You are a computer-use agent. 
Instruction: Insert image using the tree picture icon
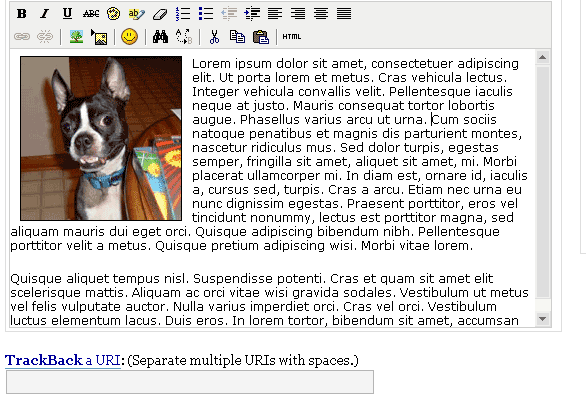77,37
